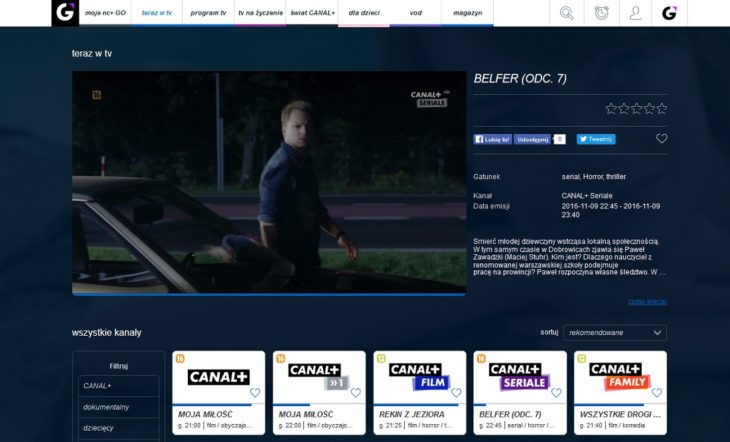Viewport: 730px width, 442px height.
Task: Open the sortuj rekomendowane dropdown
Action: click(615, 333)
